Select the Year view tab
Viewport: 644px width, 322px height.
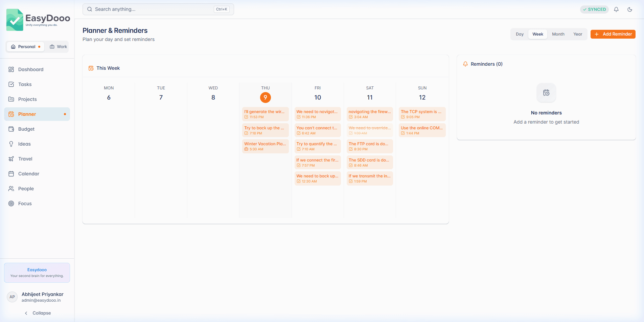pos(578,34)
